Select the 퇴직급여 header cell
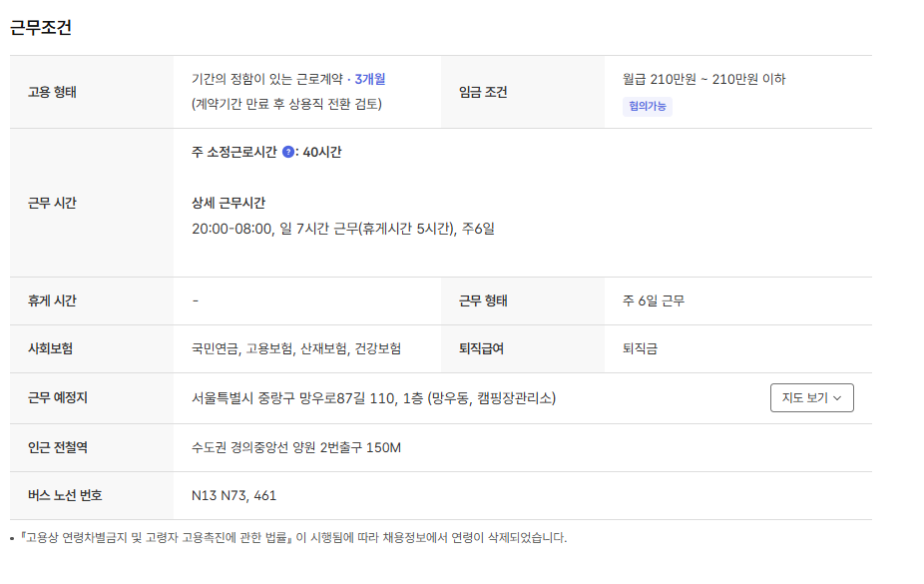The image size is (924, 584). [481, 348]
